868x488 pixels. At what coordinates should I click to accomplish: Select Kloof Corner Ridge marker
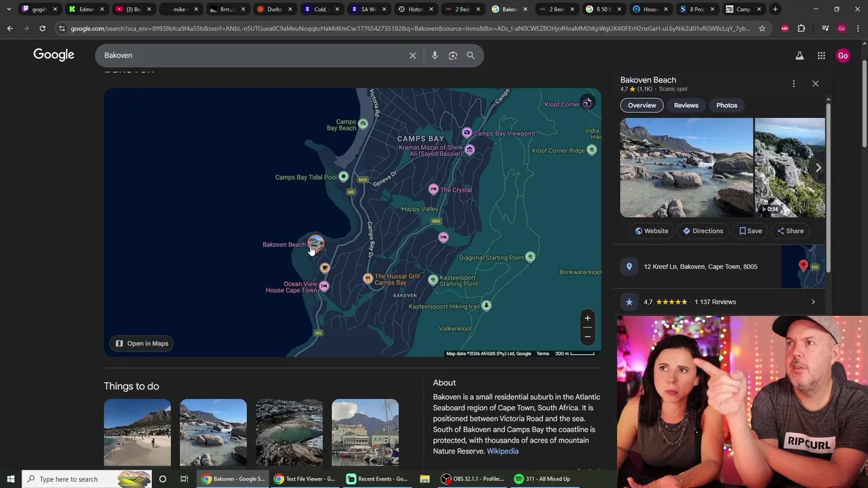593,150
